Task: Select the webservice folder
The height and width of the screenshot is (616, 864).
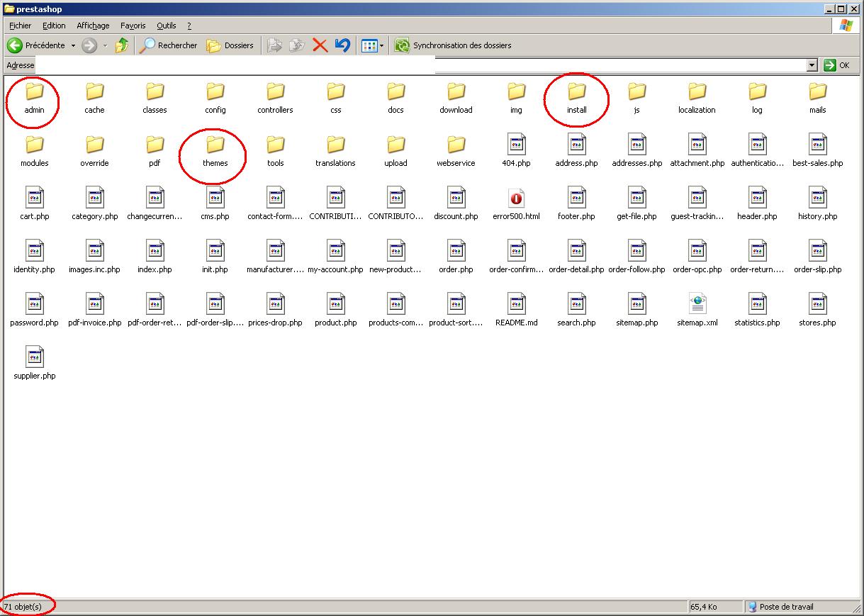Action: pos(456,151)
